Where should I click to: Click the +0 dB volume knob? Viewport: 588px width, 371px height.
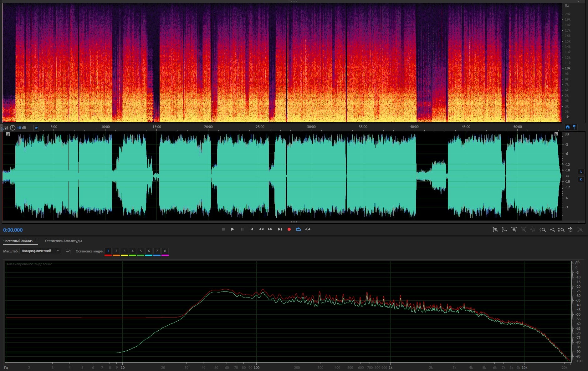(13, 128)
